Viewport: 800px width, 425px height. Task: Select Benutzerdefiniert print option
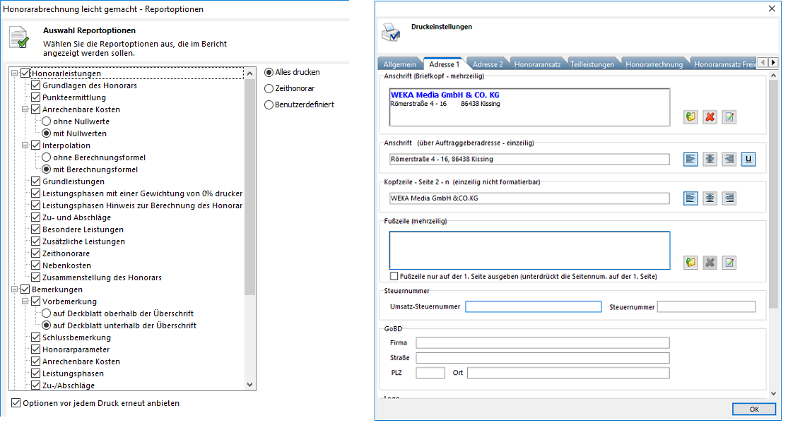click(269, 105)
